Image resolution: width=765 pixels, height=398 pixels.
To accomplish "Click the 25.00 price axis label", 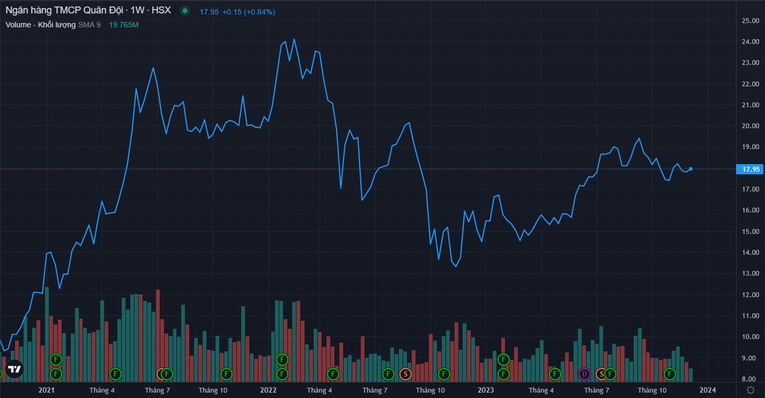I will click(x=750, y=20).
